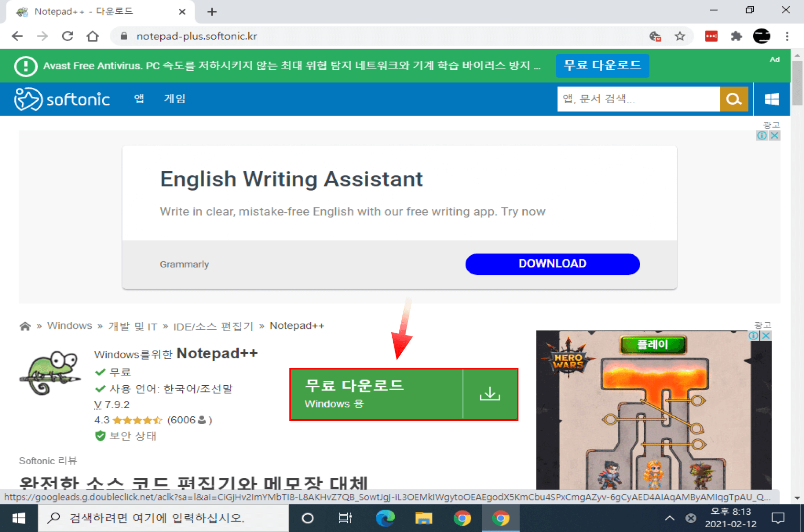The width and height of the screenshot is (804, 532).
Task: Open File Explorer from the taskbar
Action: [x=423, y=518]
